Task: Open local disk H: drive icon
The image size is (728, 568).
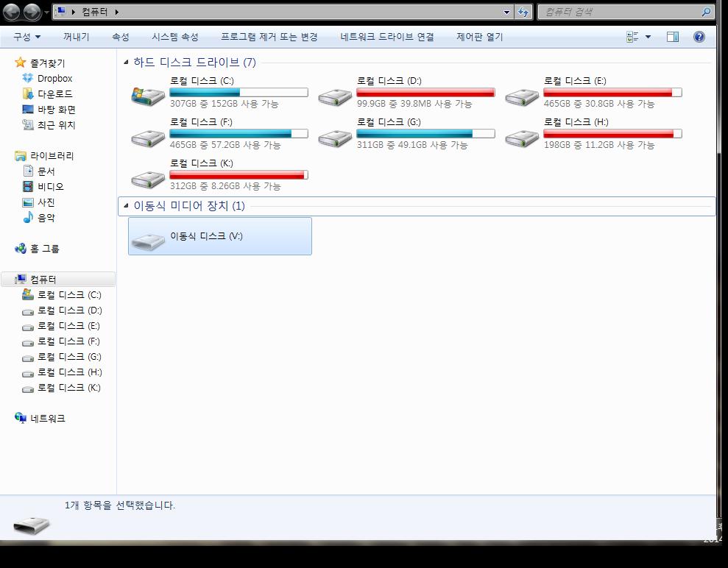Action: pyautogui.click(x=522, y=138)
